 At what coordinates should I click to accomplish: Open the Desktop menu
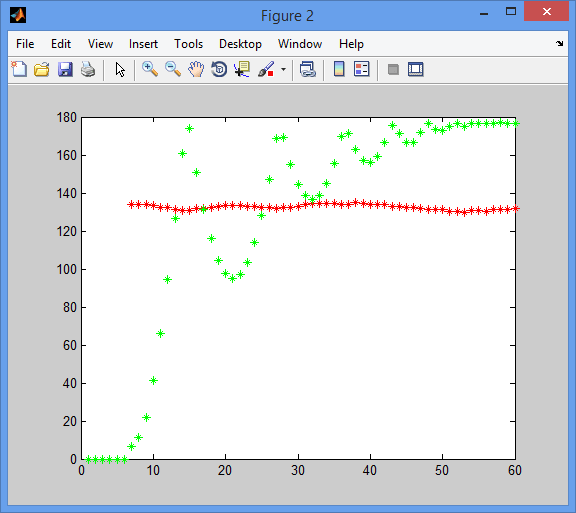pyautogui.click(x=240, y=44)
